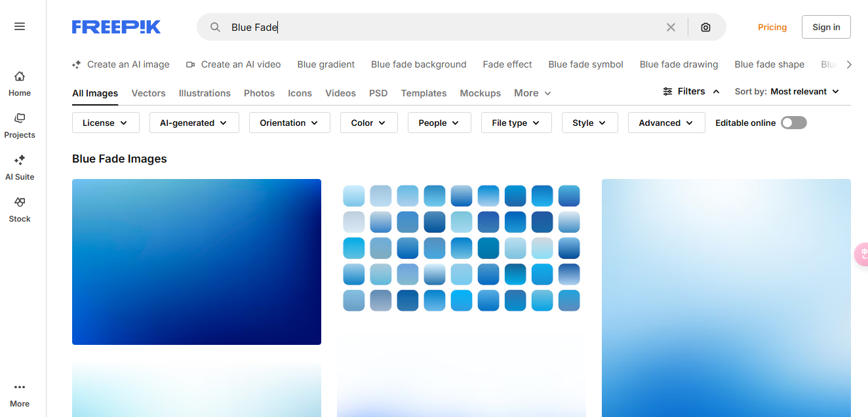
Task: Click the search-by-image camera icon
Action: tap(705, 27)
